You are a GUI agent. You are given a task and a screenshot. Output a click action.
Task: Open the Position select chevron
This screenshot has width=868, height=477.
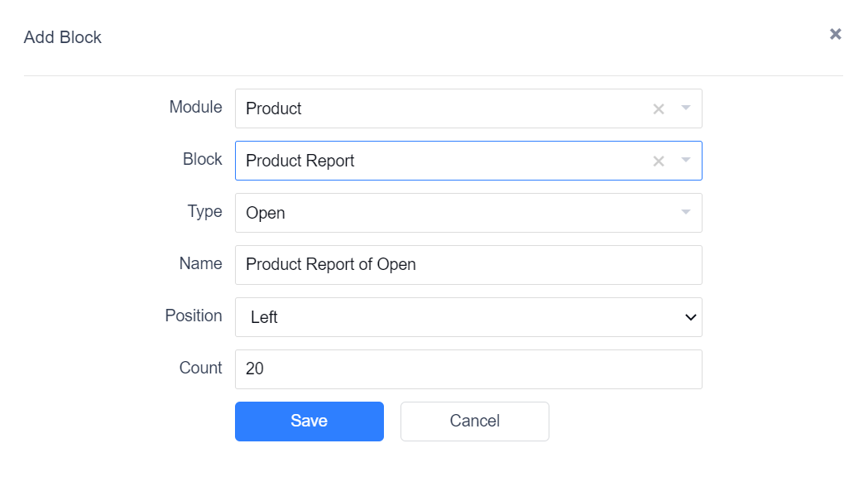pyautogui.click(x=690, y=317)
